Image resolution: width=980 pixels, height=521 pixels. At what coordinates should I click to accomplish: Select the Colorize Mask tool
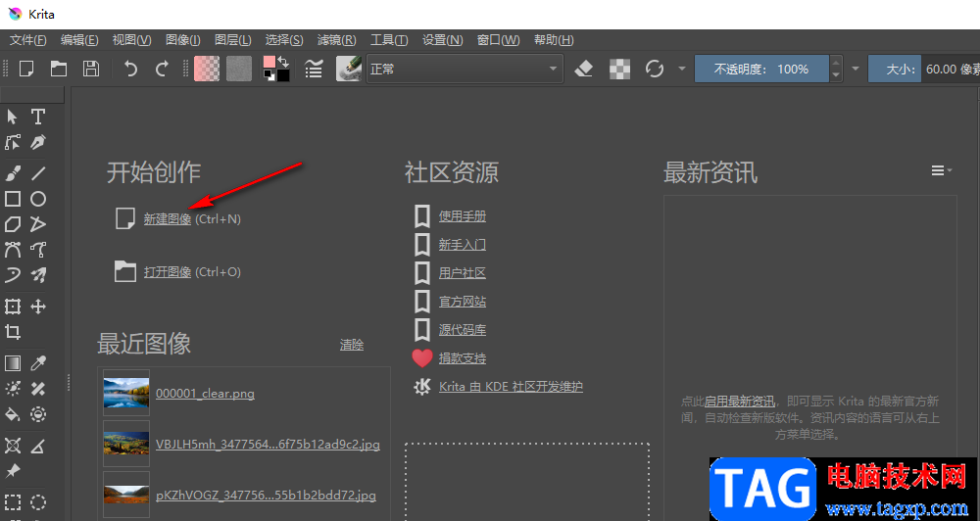(13, 389)
